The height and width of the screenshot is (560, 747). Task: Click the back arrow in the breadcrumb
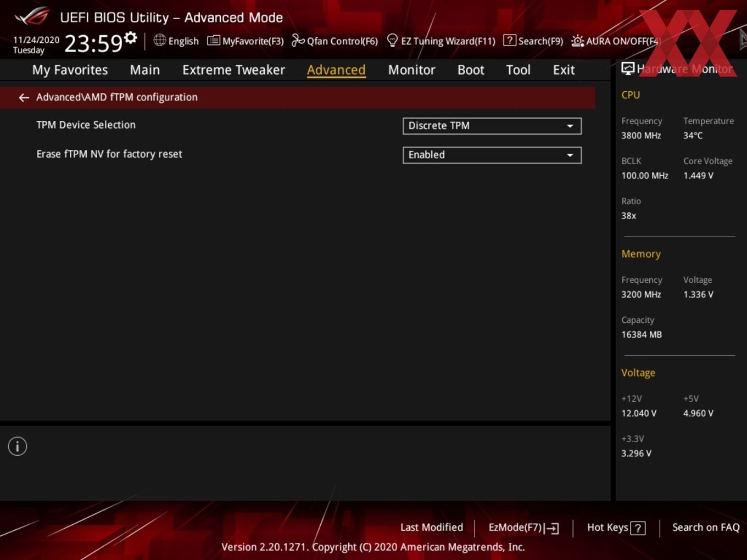pyautogui.click(x=24, y=98)
